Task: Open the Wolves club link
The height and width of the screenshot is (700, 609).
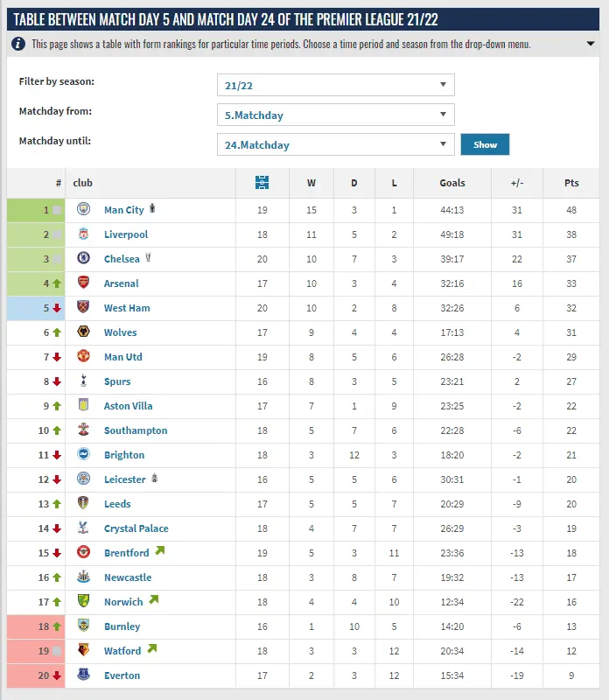Action: [120, 332]
